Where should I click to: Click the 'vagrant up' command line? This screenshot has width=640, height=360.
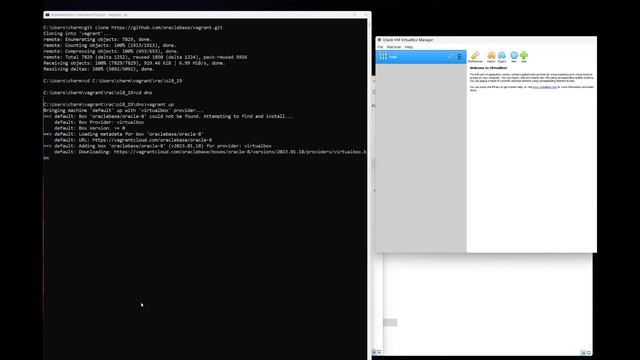[x=109, y=104]
